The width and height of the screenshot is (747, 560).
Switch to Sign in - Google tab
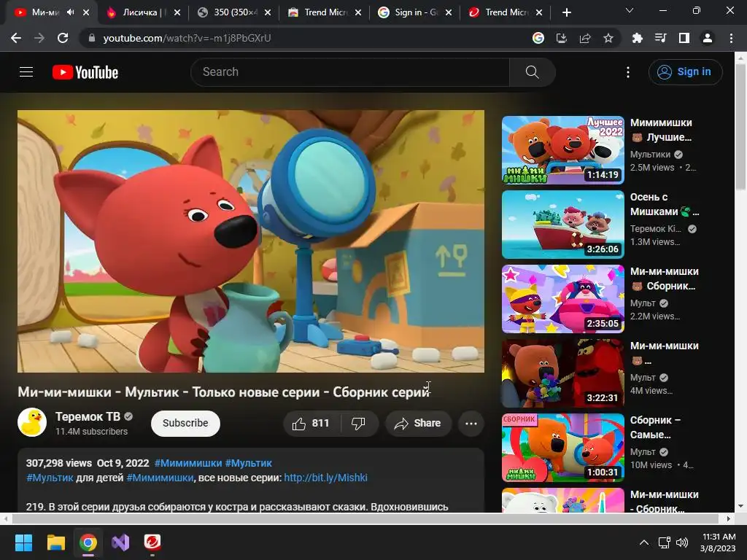[x=415, y=12]
